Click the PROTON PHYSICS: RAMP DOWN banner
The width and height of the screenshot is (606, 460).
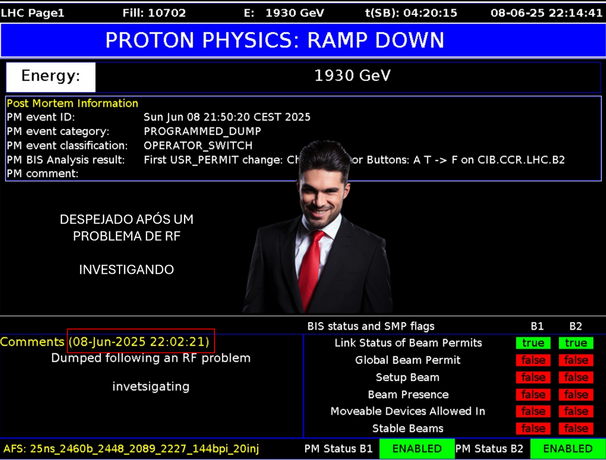[303, 40]
